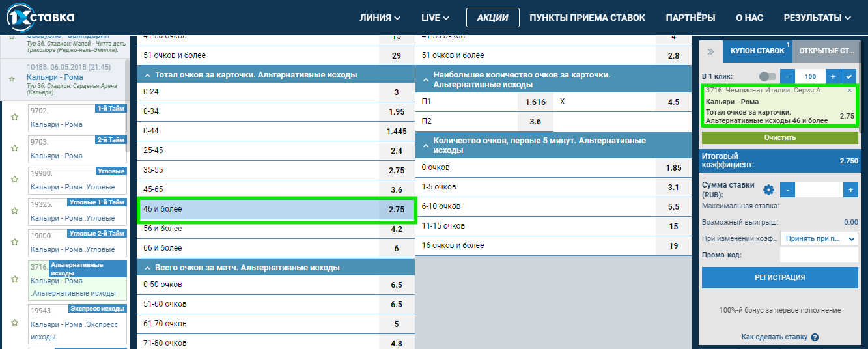Open the ПАРТНЁРЫ page
The height and width of the screenshot is (349, 868).
pyautogui.click(x=690, y=18)
